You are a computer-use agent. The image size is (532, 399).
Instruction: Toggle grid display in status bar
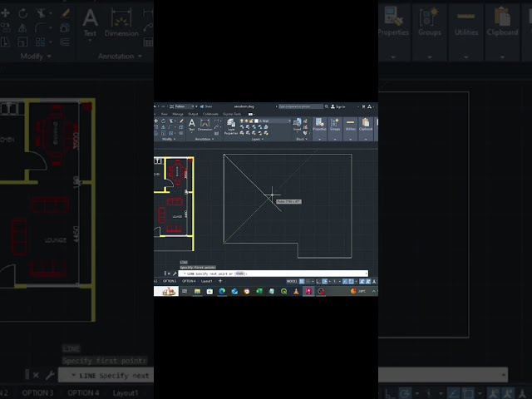[x=302, y=281]
